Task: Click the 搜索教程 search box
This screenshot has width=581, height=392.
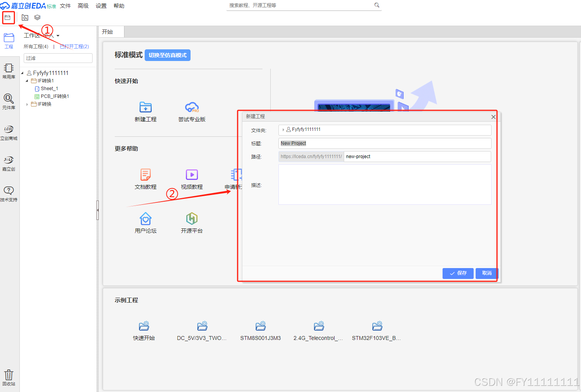Action: click(x=299, y=5)
